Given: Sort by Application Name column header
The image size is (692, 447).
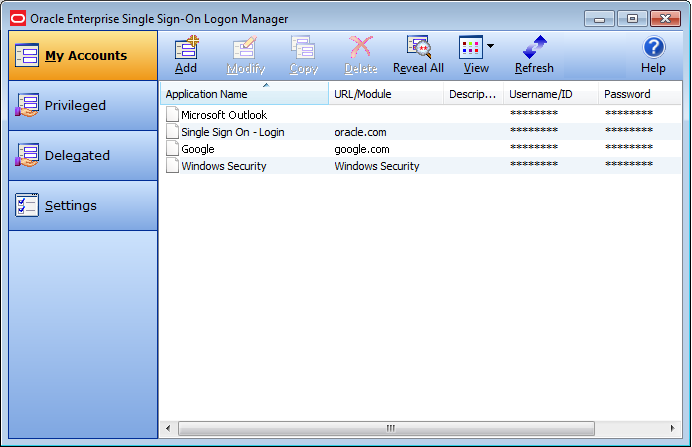Looking at the screenshot, I should click(x=244, y=94).
